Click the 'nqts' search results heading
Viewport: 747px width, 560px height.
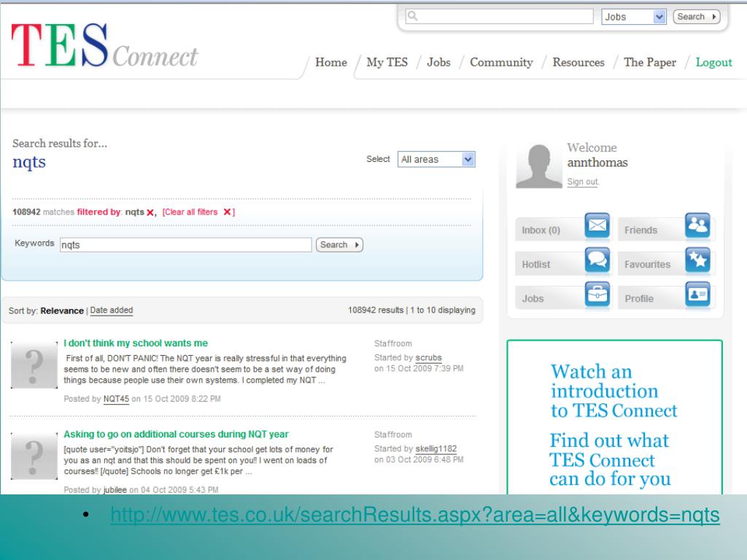point(29,163)
